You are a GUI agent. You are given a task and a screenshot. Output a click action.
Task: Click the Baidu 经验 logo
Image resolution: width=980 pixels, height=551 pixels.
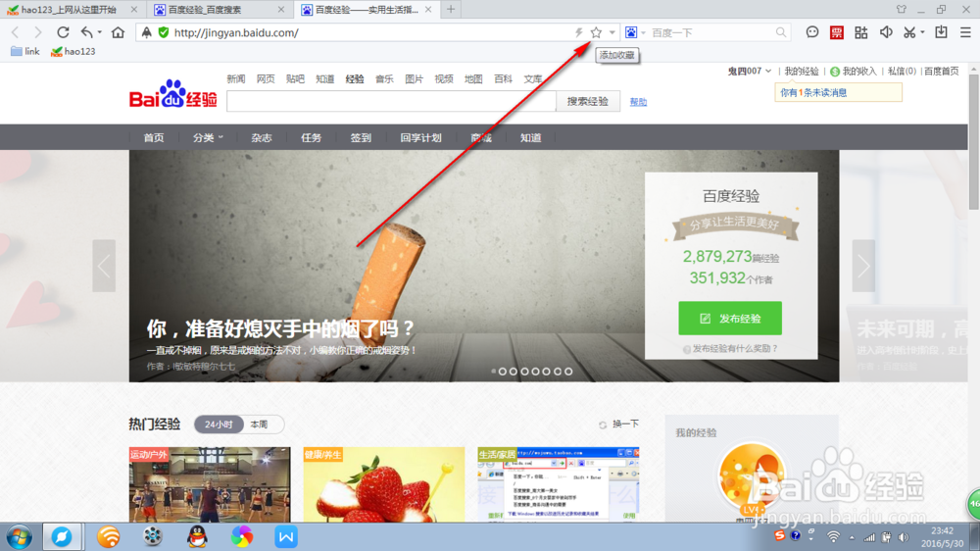point(173,94)
